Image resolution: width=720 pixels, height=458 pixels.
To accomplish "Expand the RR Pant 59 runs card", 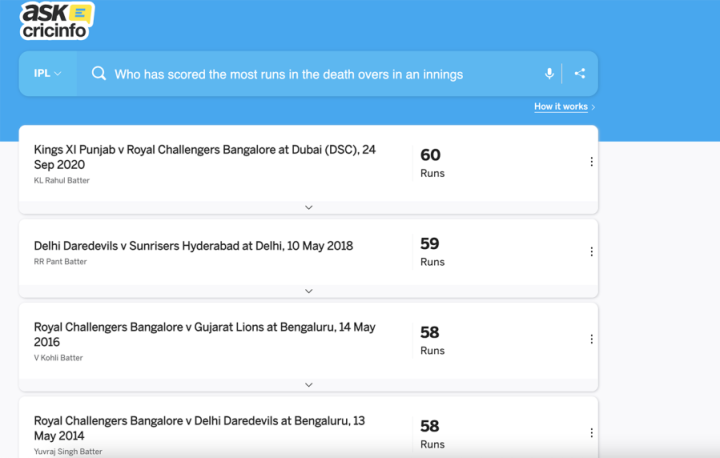I will point(309,291).
